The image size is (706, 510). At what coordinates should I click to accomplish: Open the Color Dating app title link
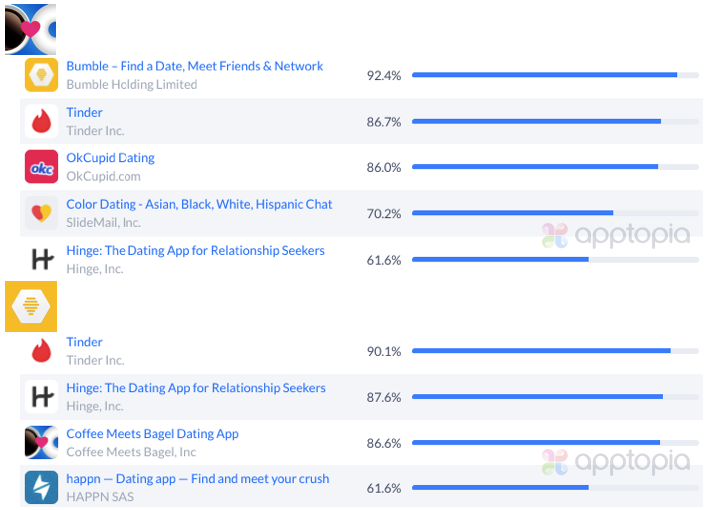coord(199,204)
